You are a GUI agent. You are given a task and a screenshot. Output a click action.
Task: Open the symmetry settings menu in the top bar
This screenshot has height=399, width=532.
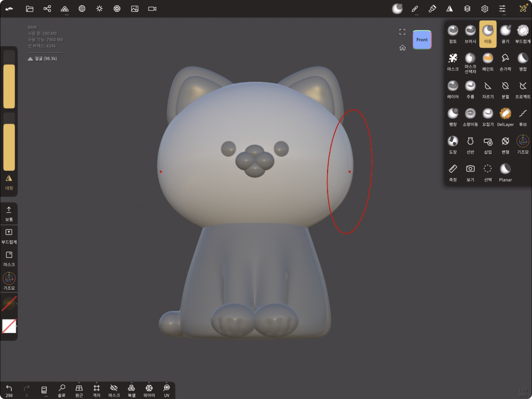point(450,8)
